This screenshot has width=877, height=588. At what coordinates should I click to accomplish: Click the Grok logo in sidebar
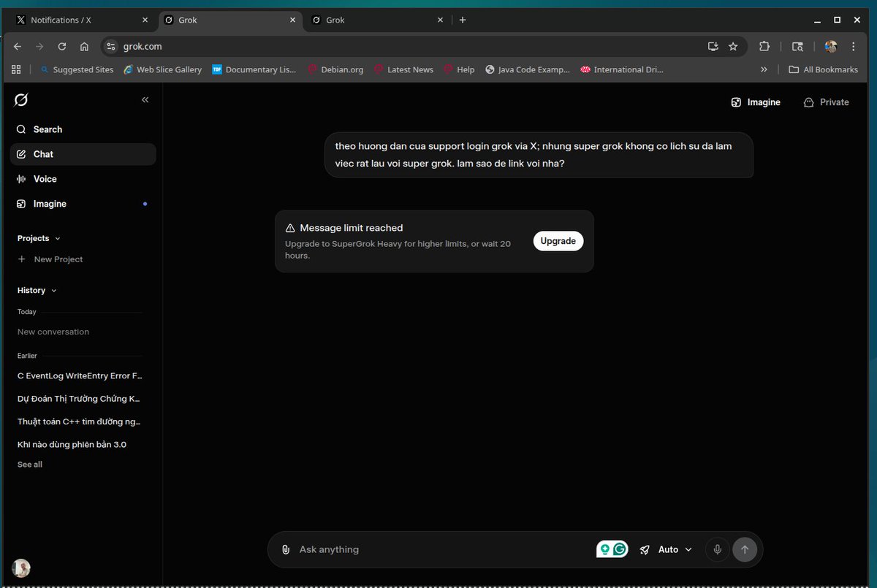pyautogui.click(x=21, y=100)
